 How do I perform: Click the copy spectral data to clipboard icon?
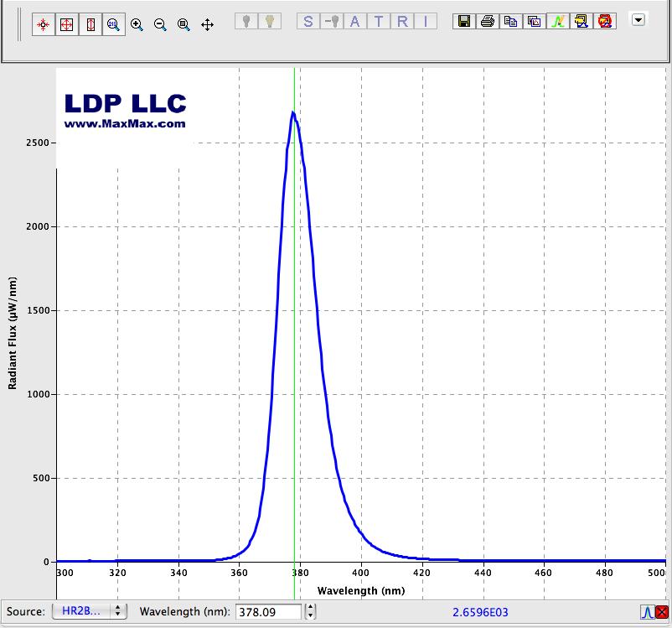(511, 21)
